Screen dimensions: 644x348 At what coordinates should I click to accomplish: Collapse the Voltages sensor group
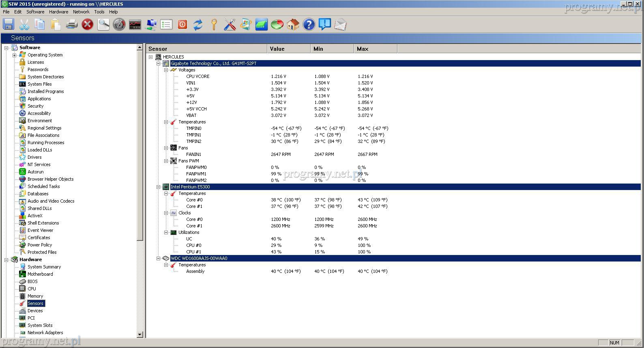(166, 70)
